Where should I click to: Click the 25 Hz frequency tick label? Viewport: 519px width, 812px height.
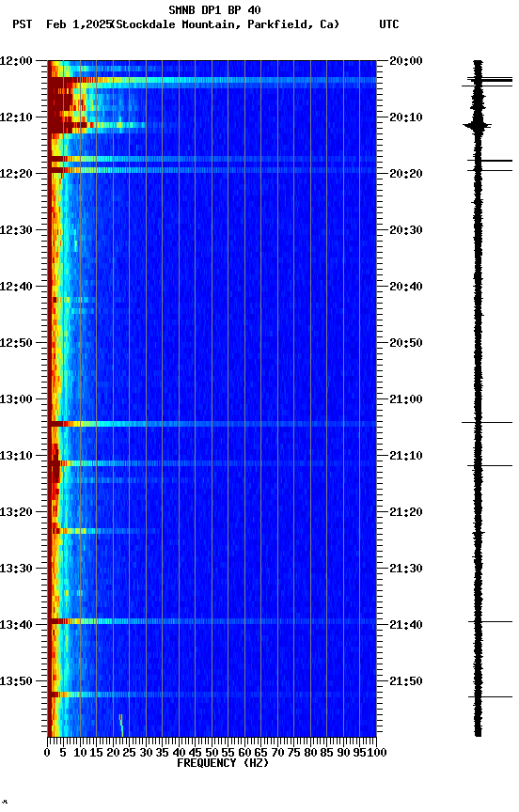pyautogui.click(x=130, y=753)
